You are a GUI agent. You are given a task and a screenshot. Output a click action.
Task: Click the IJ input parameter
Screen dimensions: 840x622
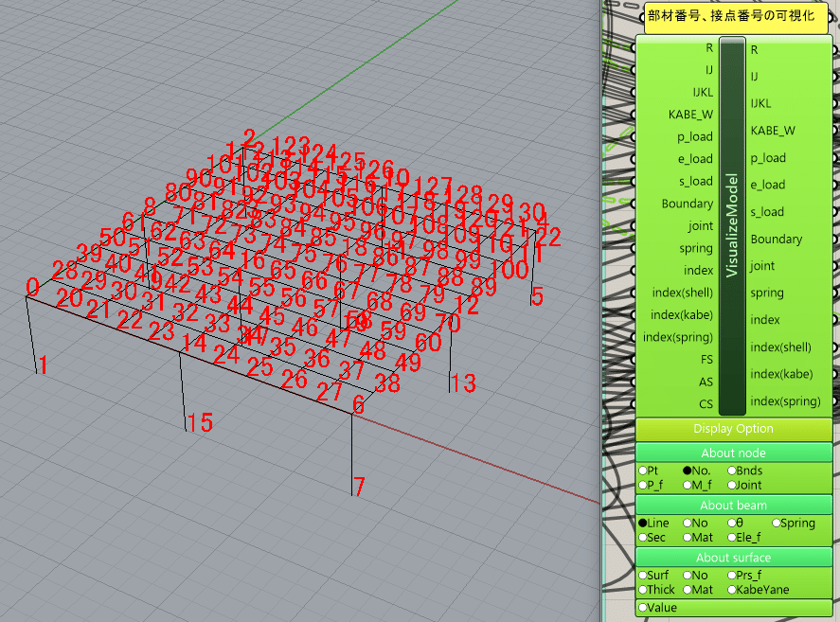pos(708,70)
